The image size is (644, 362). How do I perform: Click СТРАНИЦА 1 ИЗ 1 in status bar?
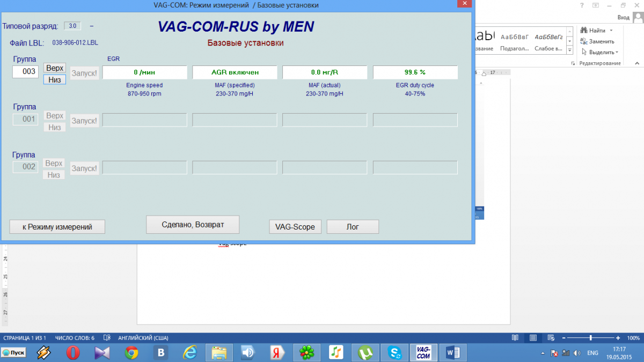pos(25,338)
